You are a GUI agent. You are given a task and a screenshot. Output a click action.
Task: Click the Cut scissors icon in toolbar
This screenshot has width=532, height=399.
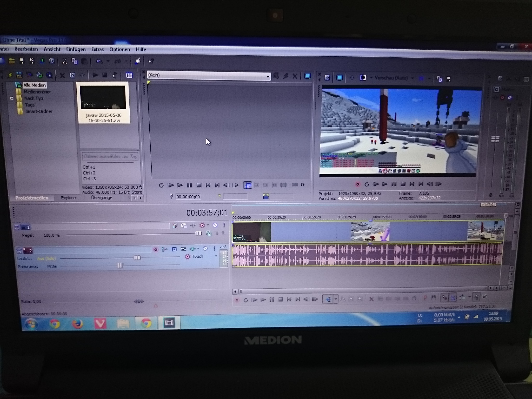[x=64, y=61]
